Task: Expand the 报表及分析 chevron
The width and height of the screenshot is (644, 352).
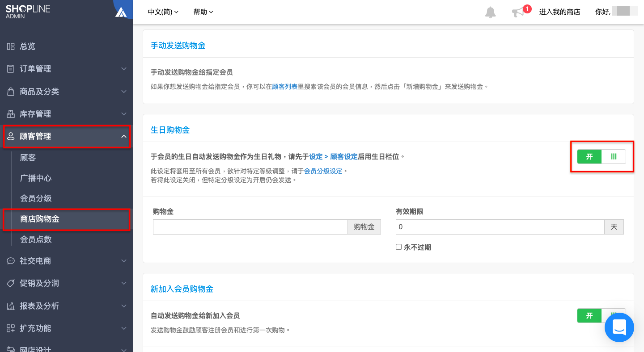Action: coord(124,306)
